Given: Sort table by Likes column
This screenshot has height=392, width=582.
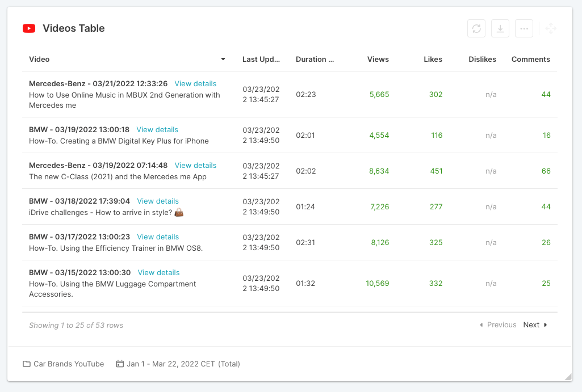Looking at the screenshot, I should point(433,60).
